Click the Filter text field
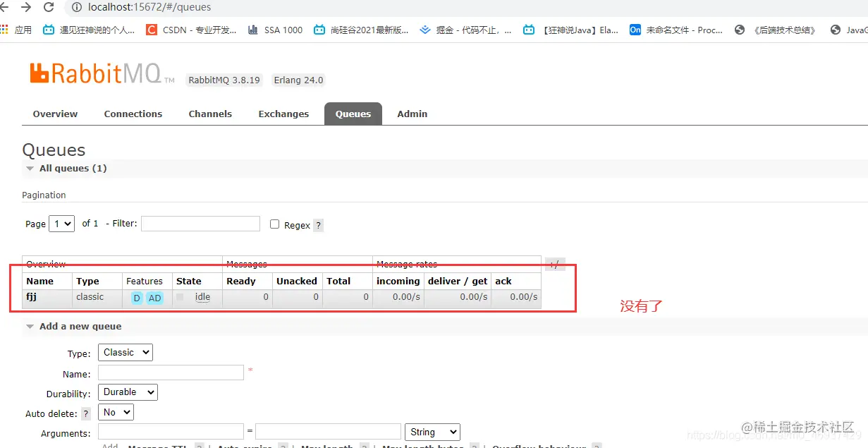 pyautogui.click(x=201, y=224)
